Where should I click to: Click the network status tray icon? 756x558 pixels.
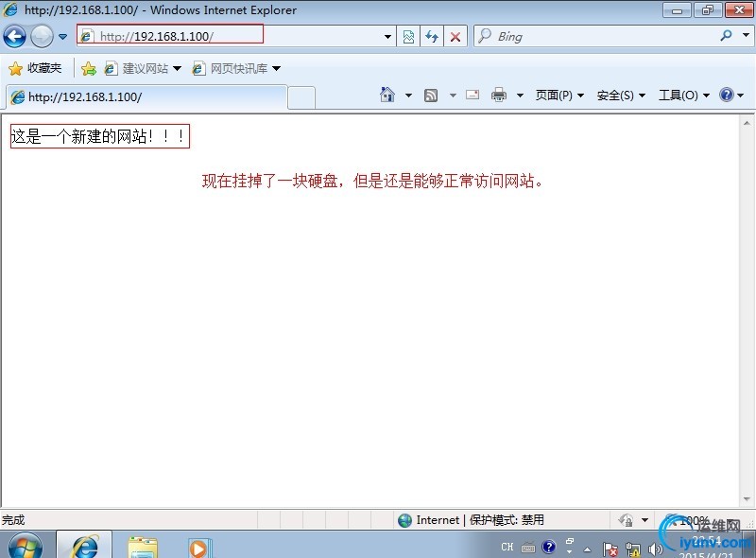click(633, 549)
